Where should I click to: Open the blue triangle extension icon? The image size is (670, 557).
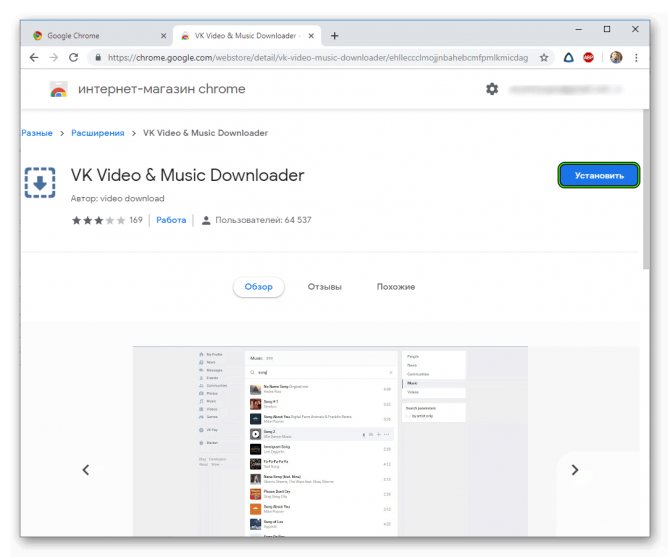tap(568, 58)
